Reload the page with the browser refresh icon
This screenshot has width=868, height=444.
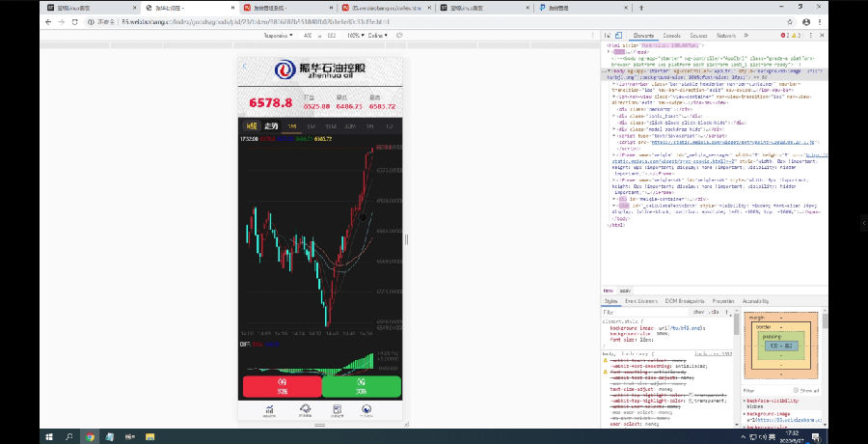[74, 22]
